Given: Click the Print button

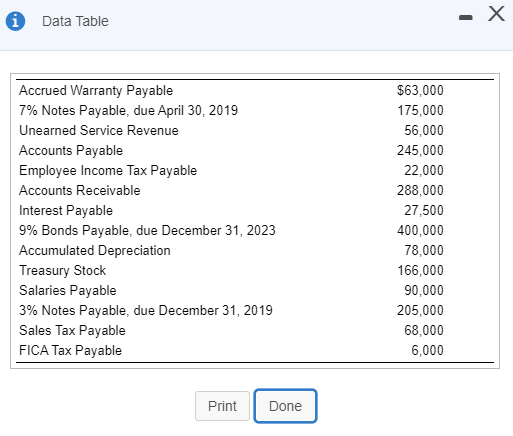Looking at the screenshot, I should coord(222,406).
